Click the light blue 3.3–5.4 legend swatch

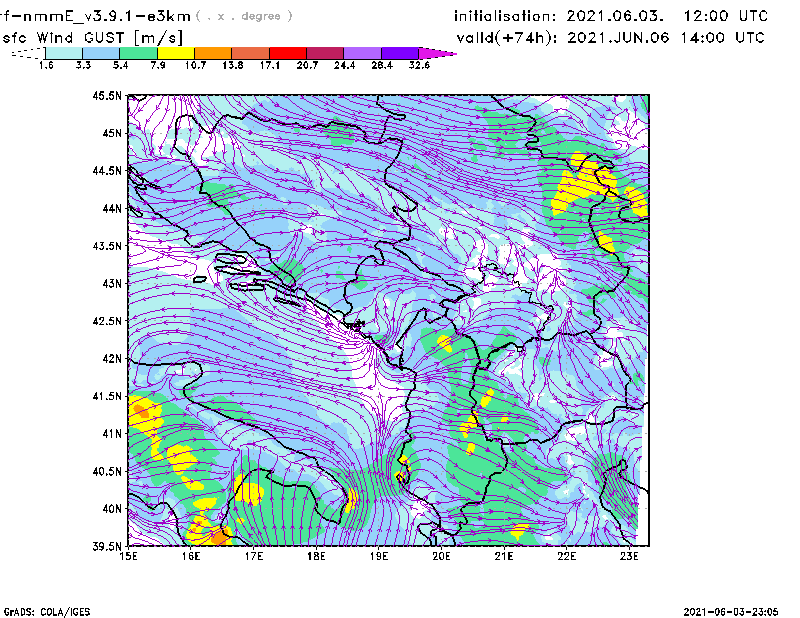(x=101, y=53)
